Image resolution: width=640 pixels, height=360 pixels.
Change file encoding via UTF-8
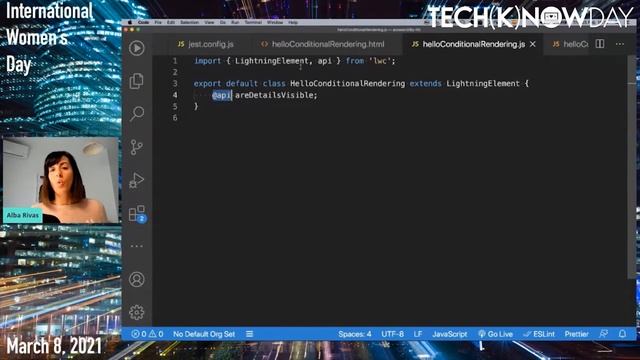tap(392, 334)
